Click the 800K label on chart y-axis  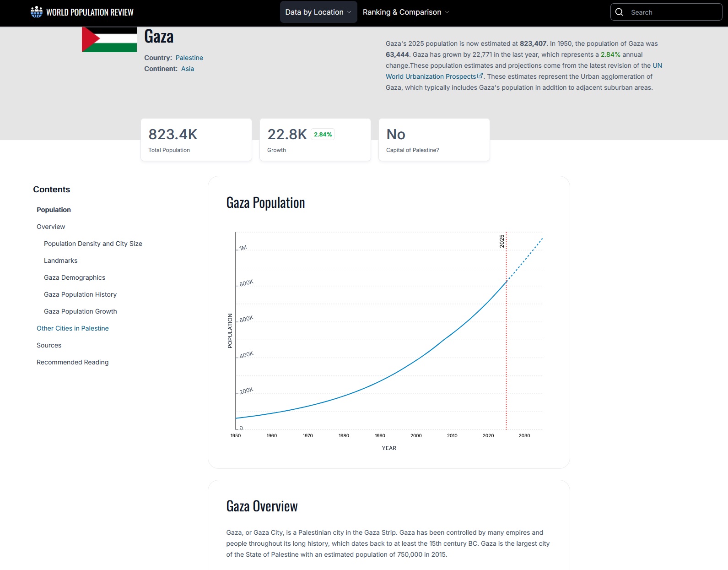click(x=246, y=283)
